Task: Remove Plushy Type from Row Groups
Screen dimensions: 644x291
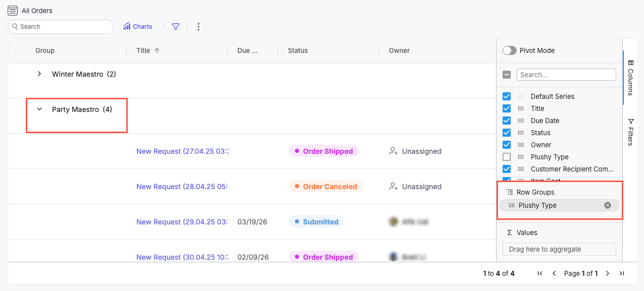Action: pos(608,205)
